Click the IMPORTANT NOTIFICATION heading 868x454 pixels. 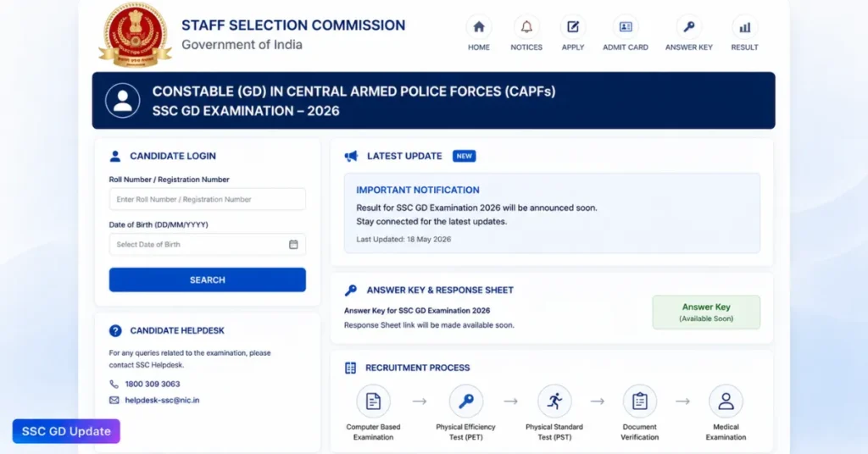pos(418,191)
